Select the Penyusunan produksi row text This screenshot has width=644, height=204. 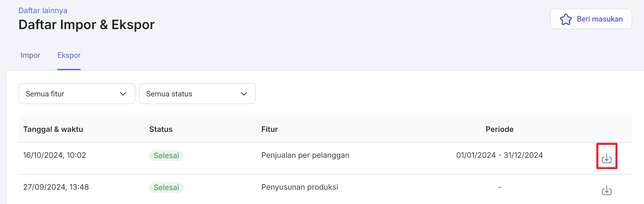tap(299, 187)
